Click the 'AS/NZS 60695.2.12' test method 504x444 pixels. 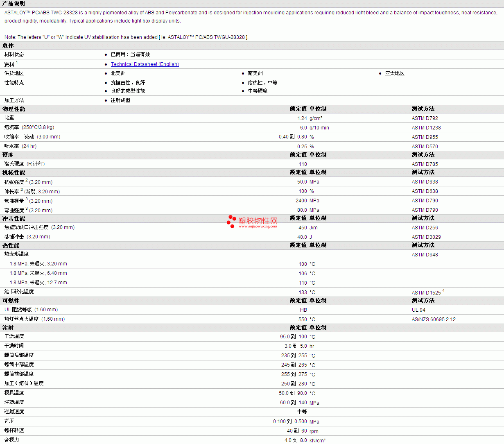click(x=434, y=319)
